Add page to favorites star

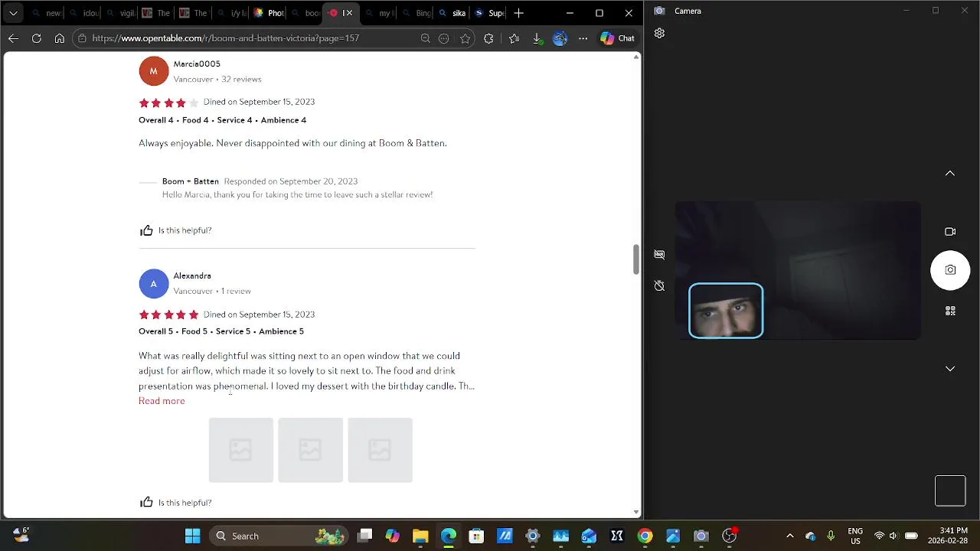tap(465, 38)
